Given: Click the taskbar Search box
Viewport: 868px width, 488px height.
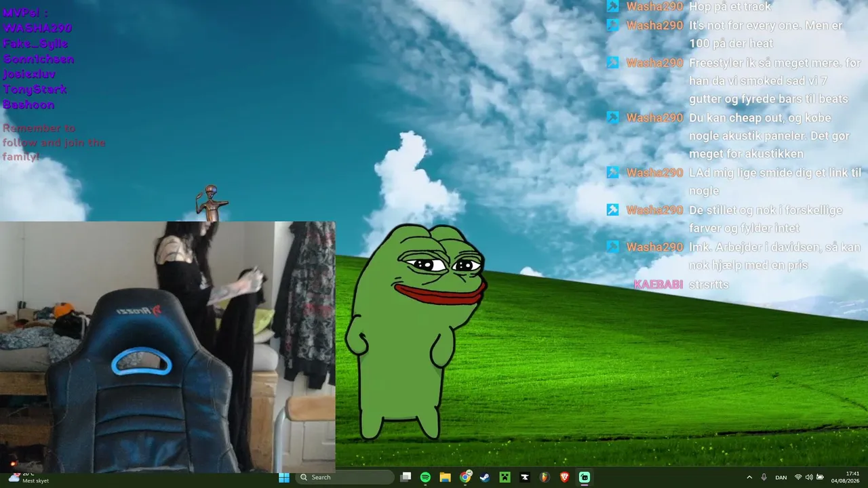Looking at the screenshot, I should pos(344,477).
